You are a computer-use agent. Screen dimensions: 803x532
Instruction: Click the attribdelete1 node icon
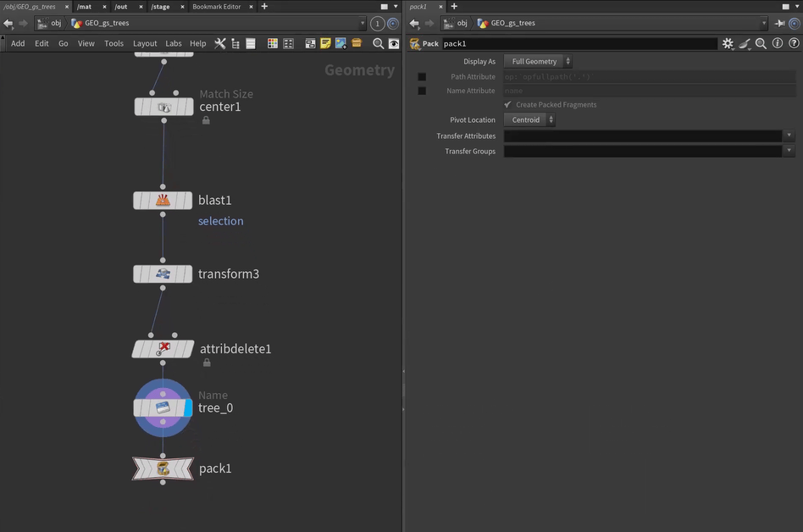click(x=163, y=349)
